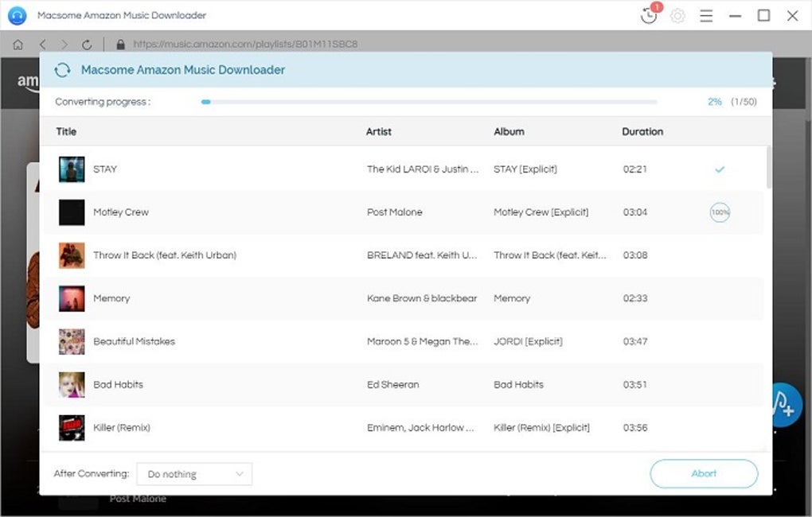Click artist Post Malone in the list

[395, 212]
